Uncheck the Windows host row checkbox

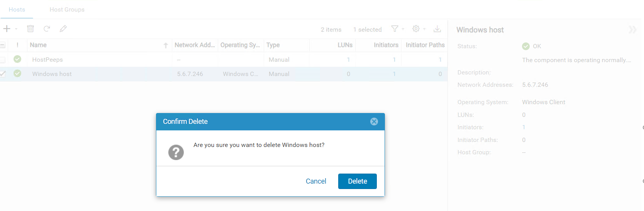coord(2,74)
